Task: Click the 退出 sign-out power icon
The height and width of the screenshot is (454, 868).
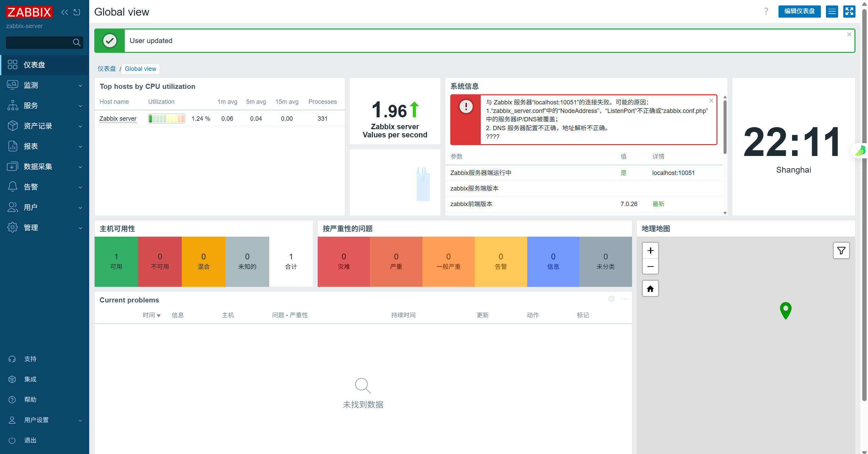Action: tap(12, 440)
